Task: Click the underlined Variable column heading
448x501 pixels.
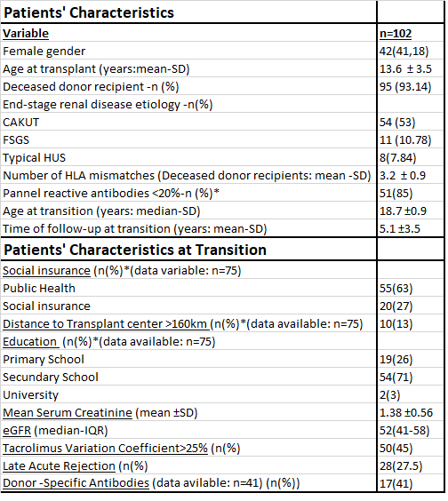Action: click(26, 34)
